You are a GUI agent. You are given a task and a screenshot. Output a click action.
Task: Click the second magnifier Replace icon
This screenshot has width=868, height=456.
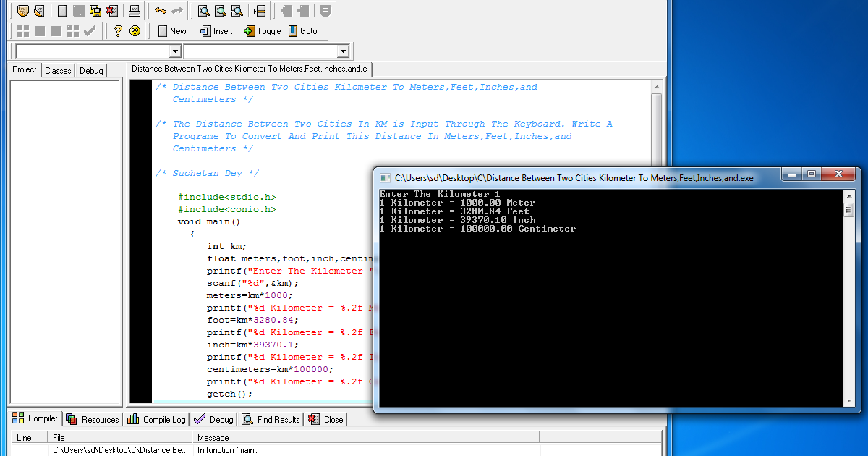[x=220, y=11]
